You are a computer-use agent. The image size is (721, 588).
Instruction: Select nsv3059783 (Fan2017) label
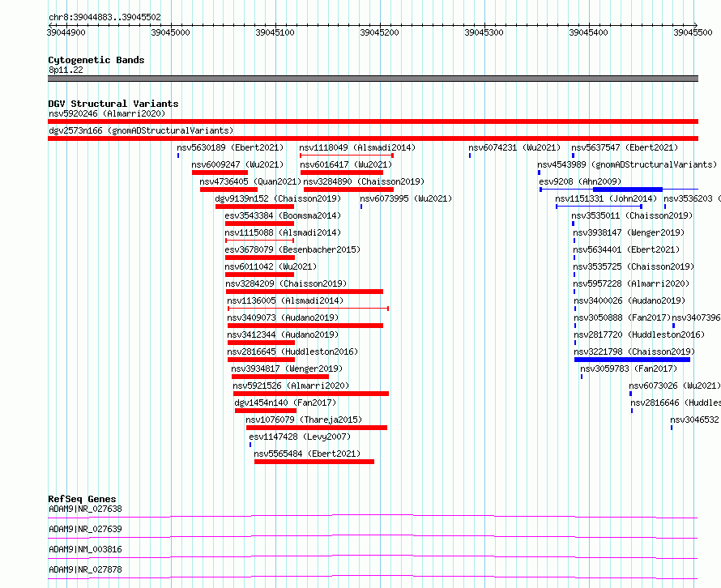click(629, 369)
